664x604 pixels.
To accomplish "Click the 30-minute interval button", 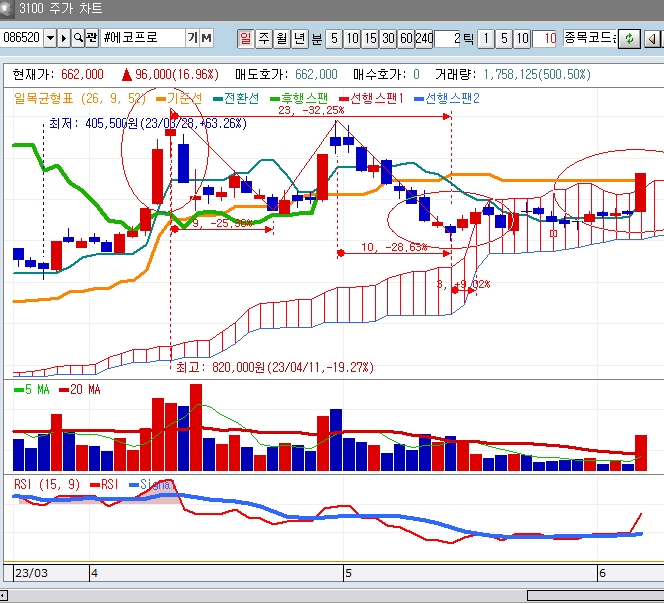I will pyautogui.click(x=388, y=38).
